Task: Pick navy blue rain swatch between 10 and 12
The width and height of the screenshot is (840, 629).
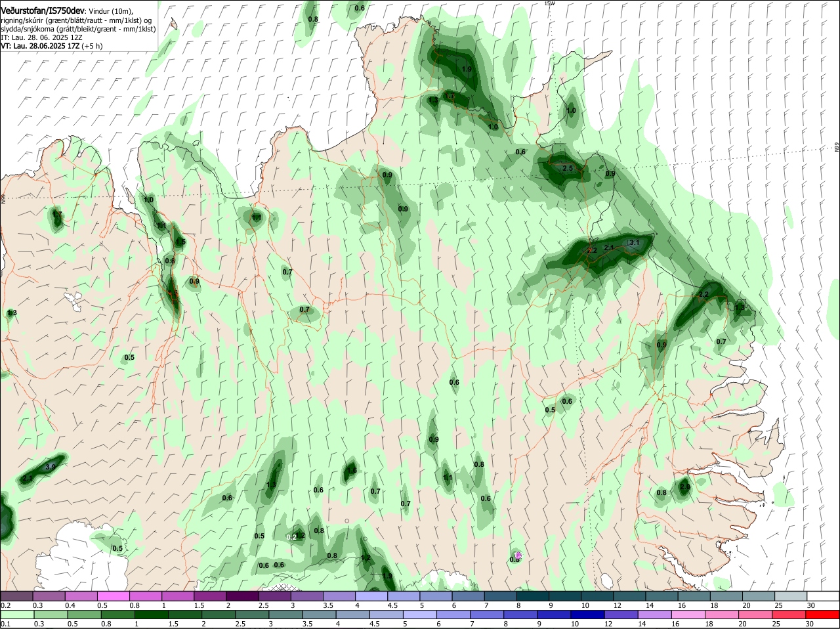Action: pos(587,615)
